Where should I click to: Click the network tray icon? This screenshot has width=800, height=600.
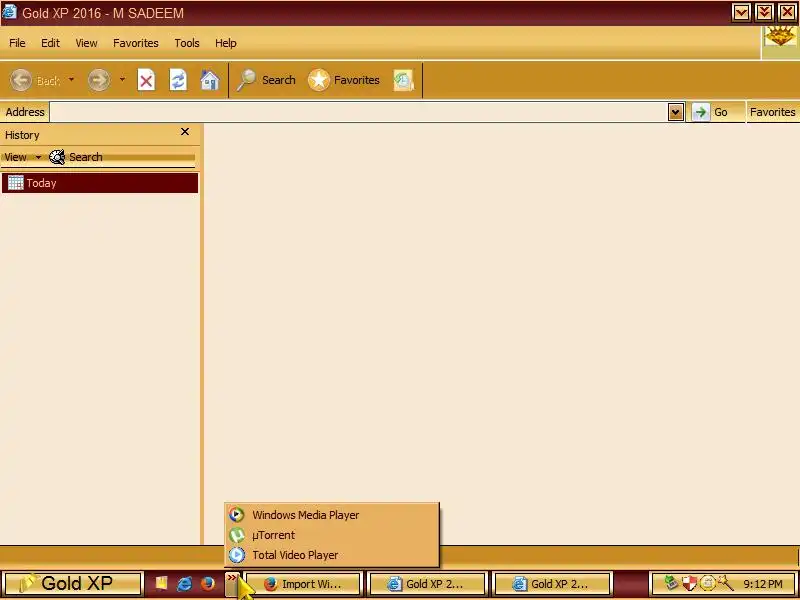[671, 583]
